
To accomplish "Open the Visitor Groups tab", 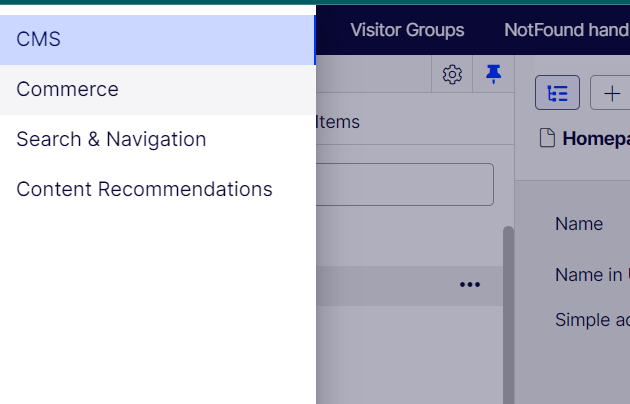I will click(x=407, y=30).
